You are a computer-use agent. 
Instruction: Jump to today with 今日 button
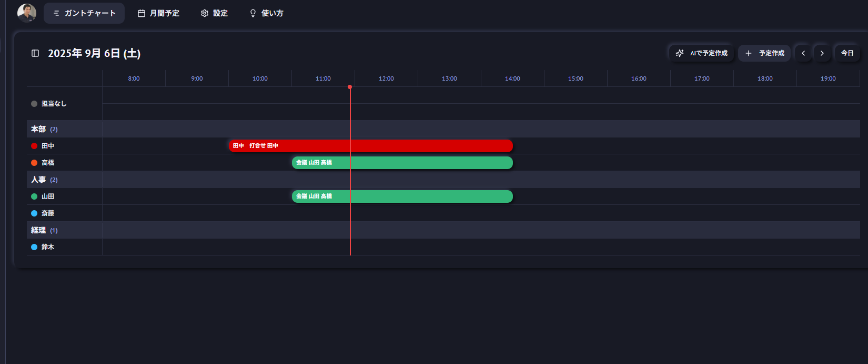pos(847,53)
